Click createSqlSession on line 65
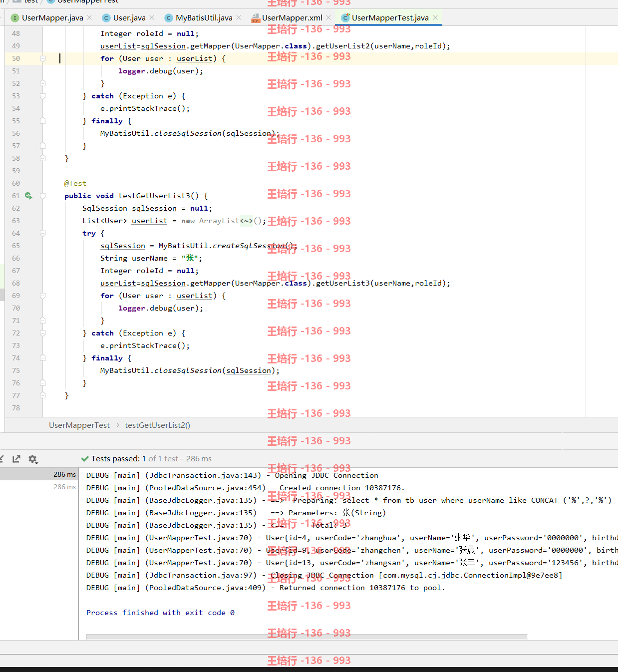The image size is (618, 672). pyautogui.click(x=249, y=246)
